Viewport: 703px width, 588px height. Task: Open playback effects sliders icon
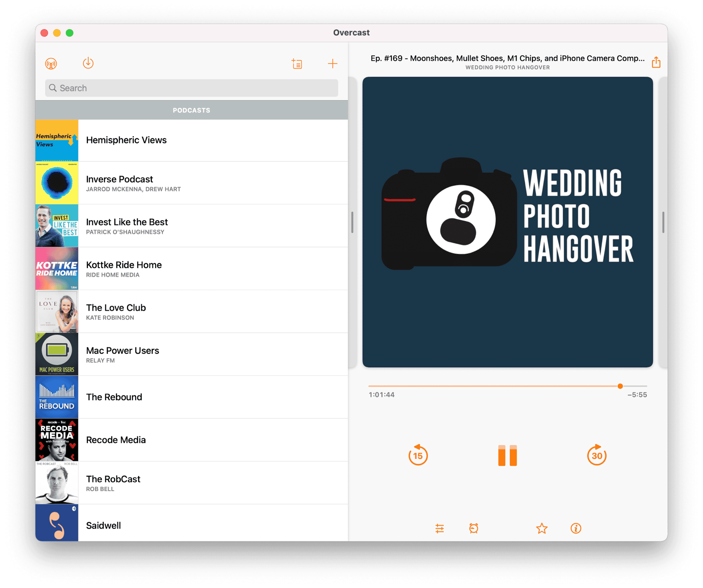pos(439,528)
